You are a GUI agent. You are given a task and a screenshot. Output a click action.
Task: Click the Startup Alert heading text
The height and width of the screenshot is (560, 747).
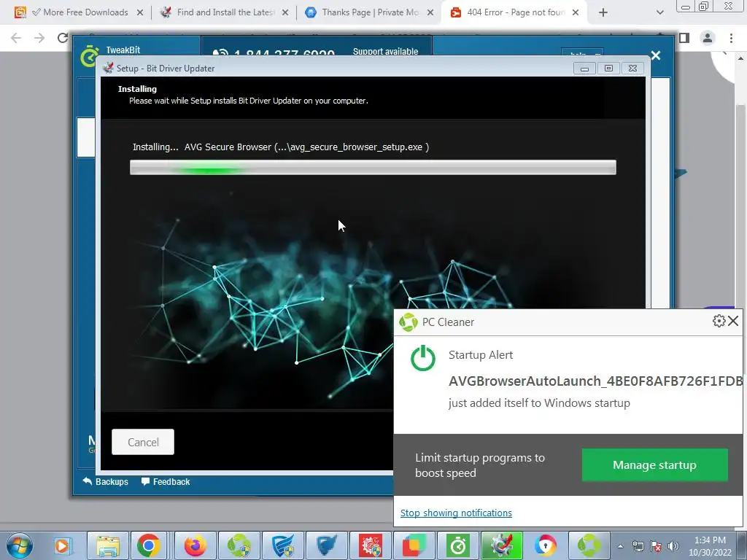[481, 355]
